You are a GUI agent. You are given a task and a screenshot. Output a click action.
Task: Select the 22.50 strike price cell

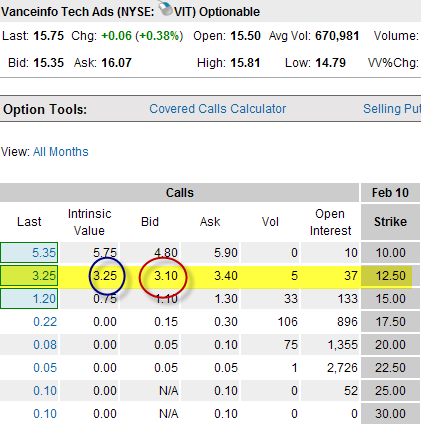click(390, 368)
